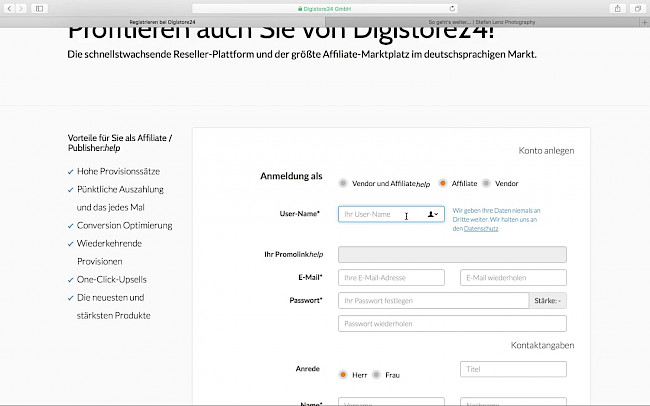Click 'Wiederkehrende' list entry
Image resolution: width=650 pixels, height=406 pixels.
point(109,243)
